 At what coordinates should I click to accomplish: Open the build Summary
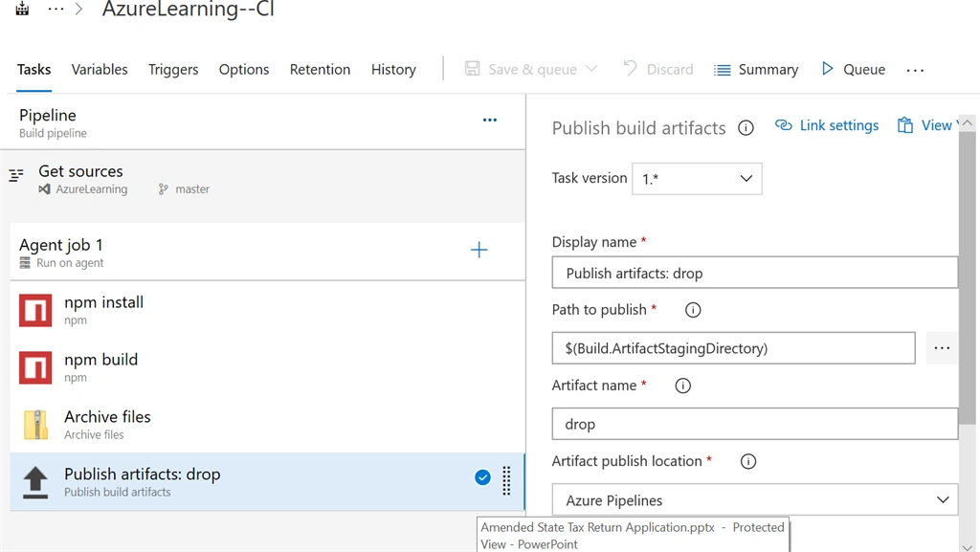coord(756,69)
